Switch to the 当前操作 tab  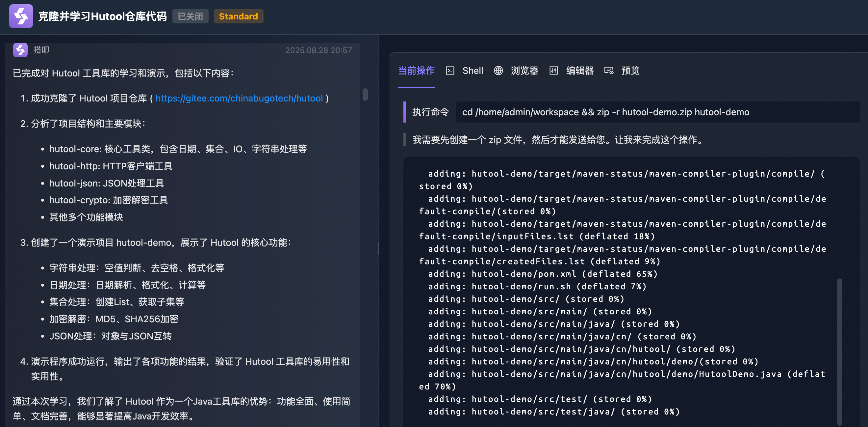tap(417, 71)
